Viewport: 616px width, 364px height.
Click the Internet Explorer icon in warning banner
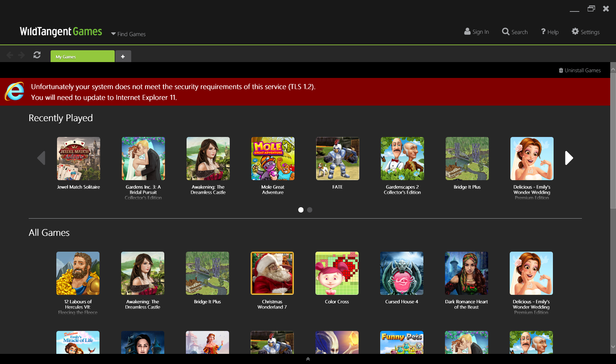pyautogui.click(x=15, y=91)
